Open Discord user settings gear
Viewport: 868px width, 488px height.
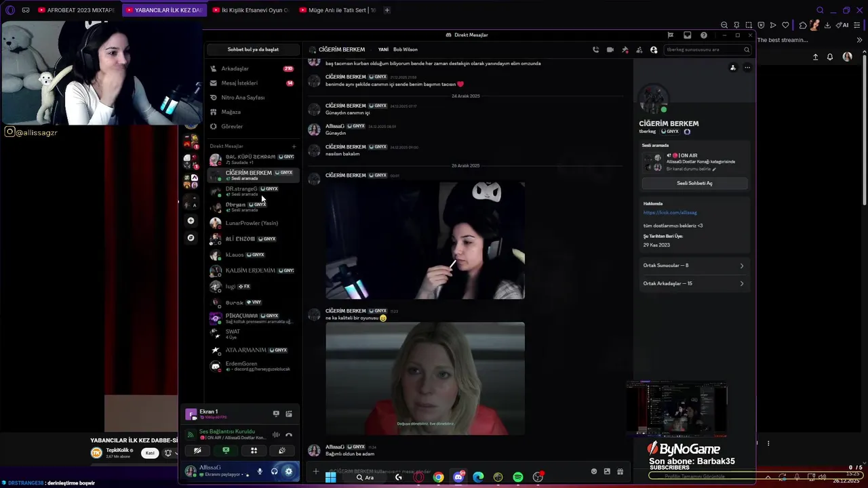click(x=288, y=471)
